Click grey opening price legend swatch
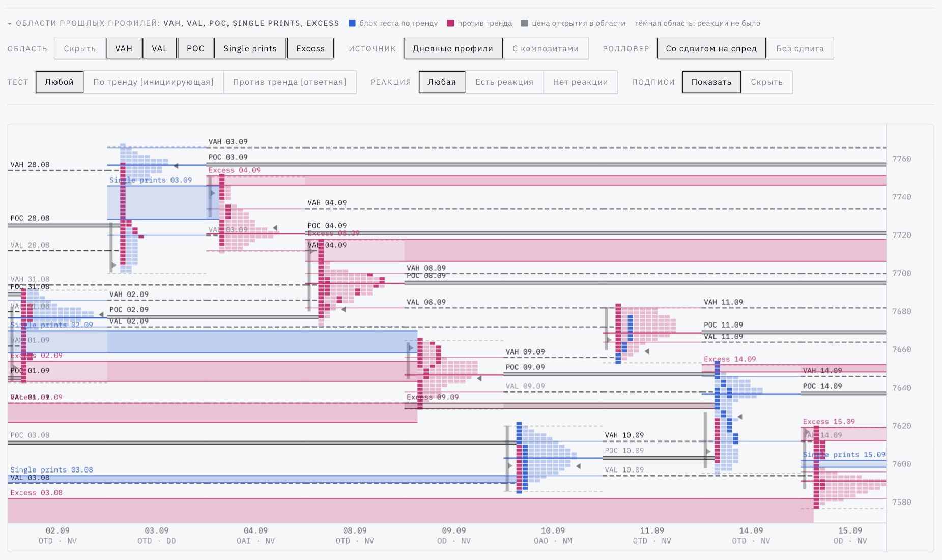Screen dimensions: 942x560 coord(525,23)
